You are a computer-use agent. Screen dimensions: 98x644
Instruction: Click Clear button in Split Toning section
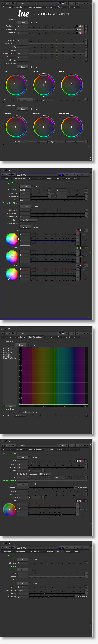pos(25,186)
